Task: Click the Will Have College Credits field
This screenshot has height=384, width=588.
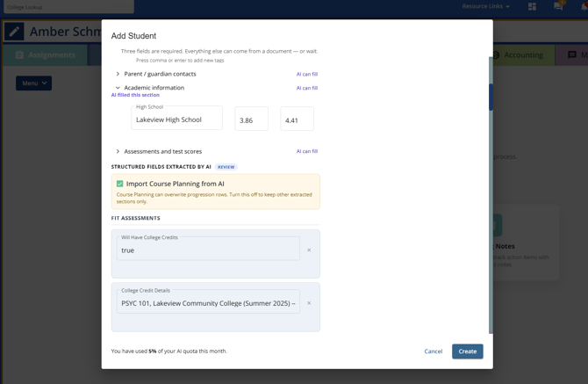Action: coord(208,248)
